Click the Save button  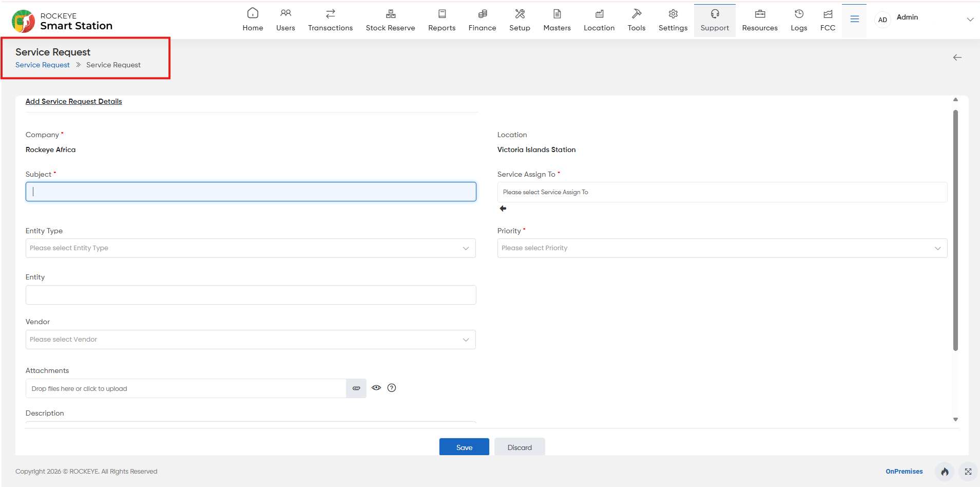coord(464,447)
